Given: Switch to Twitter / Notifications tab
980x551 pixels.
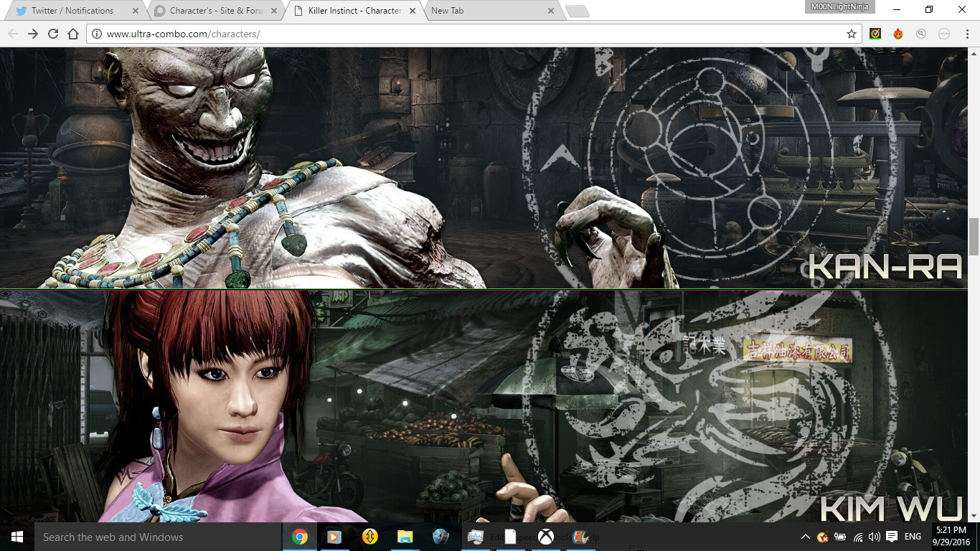Looking at the screenshot, I should click(x=72, y=11).
